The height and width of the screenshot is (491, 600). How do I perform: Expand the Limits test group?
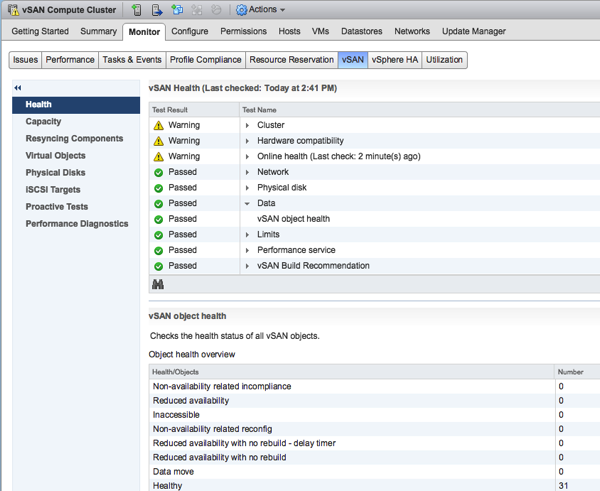coord(247,235)
